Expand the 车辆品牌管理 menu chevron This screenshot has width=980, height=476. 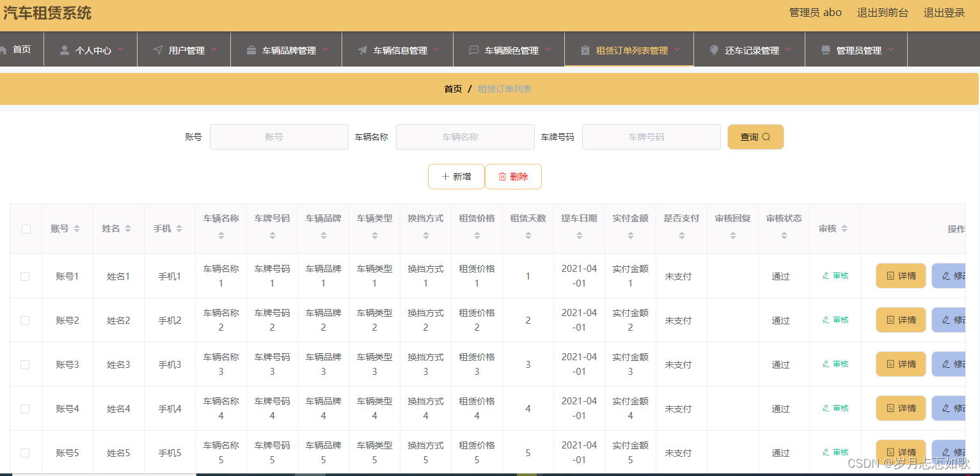326,49
